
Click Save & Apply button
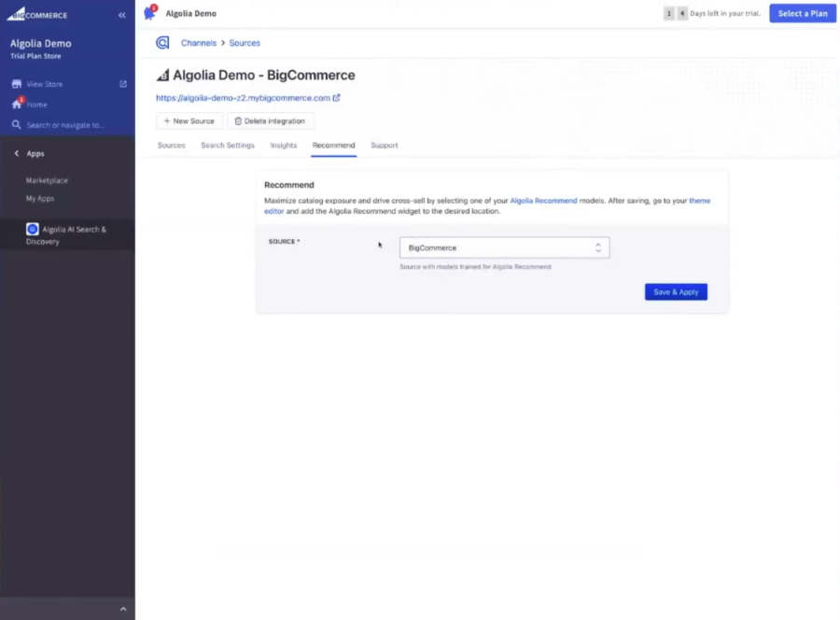click(x=676, y=292)
